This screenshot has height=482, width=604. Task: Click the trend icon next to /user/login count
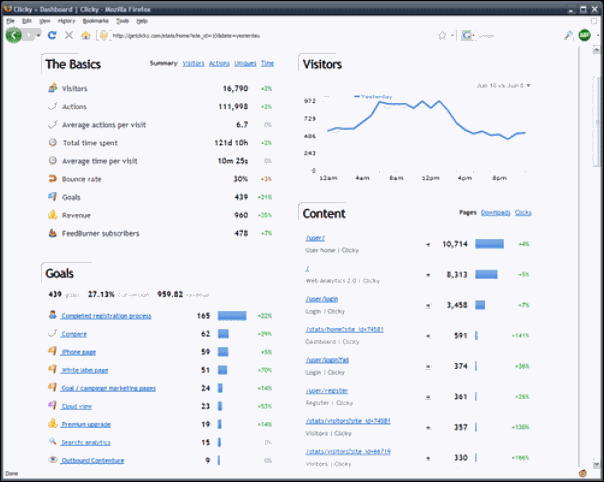click(x=428, y=306)
